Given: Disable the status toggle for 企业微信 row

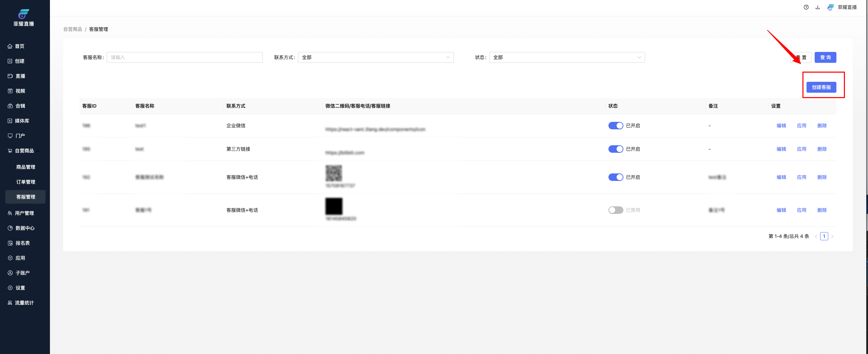Looking at the screenshot, I should 615,126.
